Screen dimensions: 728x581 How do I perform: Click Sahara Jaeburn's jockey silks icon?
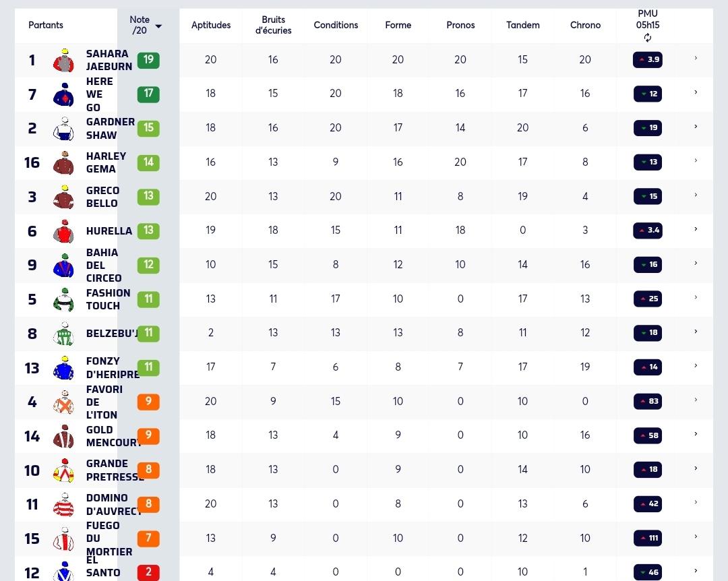coord(63,60)
